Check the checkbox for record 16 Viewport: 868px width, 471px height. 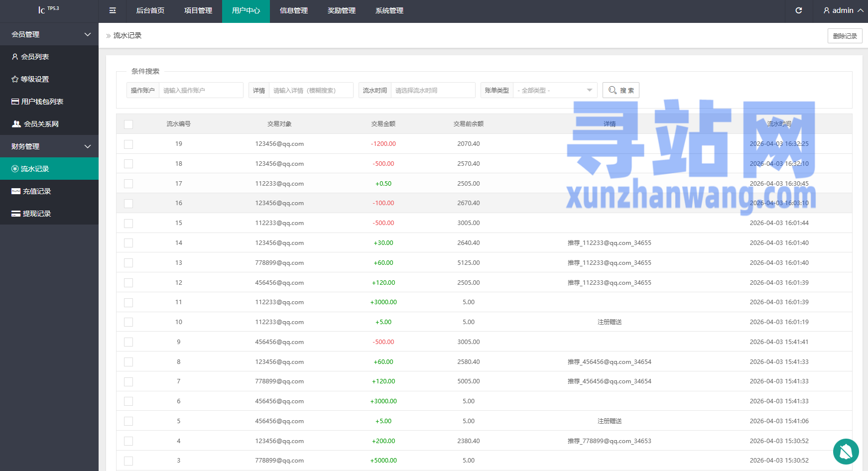tap(128, 203)
